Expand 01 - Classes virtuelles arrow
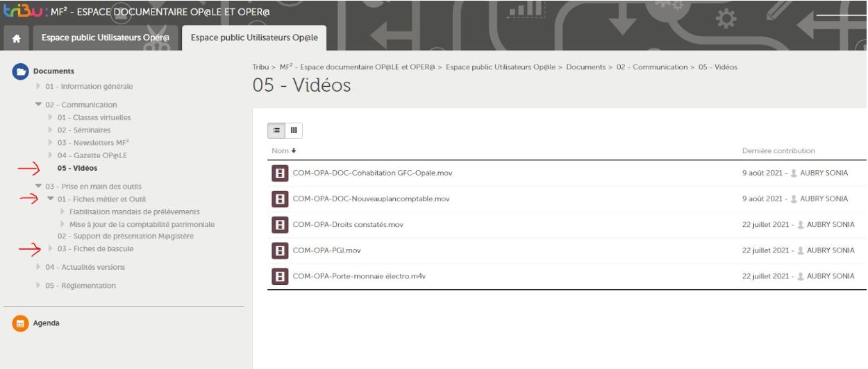868x369 pixels. [x=51, y=117]
